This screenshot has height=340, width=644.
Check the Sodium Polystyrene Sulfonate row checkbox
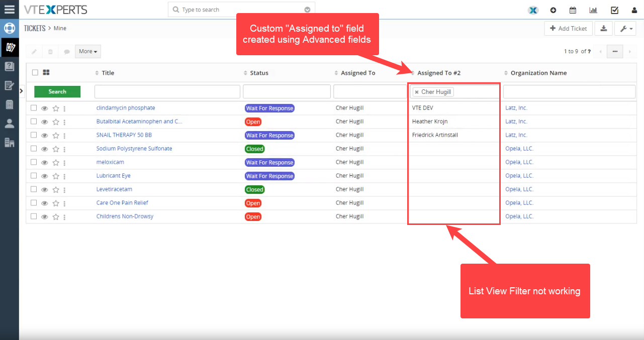click(x=34, y=148)
